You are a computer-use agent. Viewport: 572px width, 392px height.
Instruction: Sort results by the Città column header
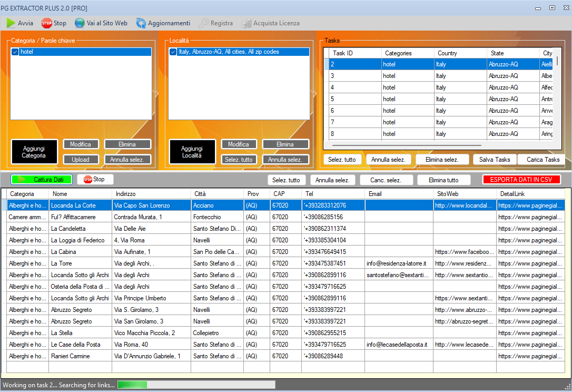point(216,194)
